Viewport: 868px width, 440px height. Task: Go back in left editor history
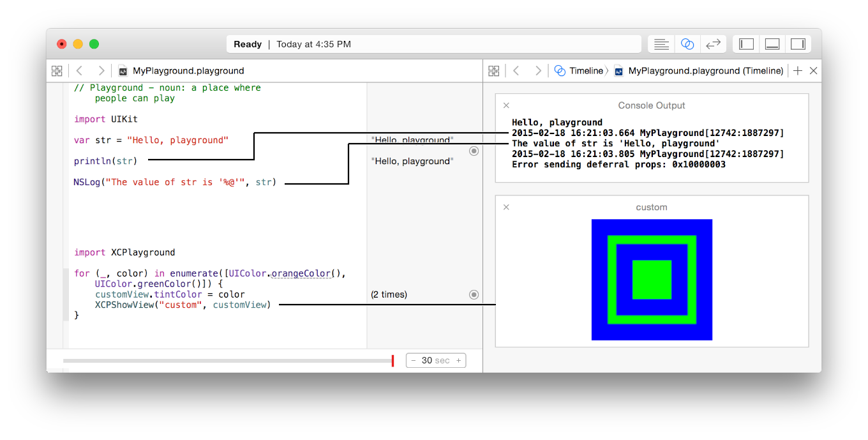79,71
